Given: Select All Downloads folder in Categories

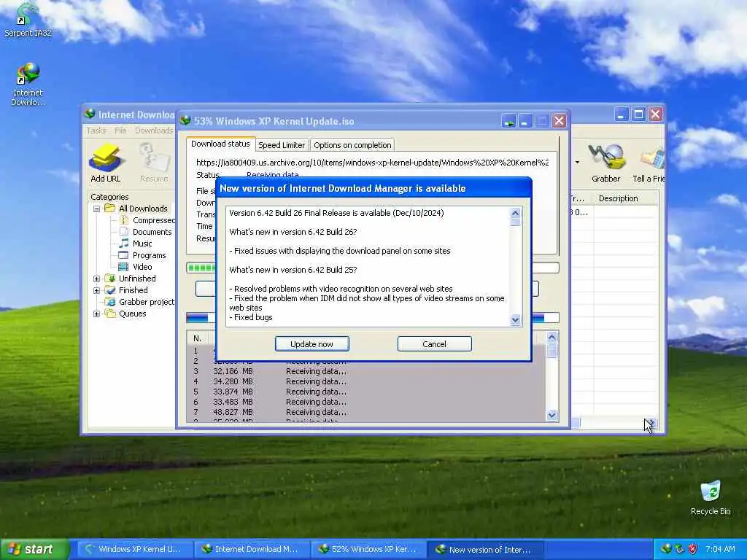Looking at the screenshot, I should (x=136, y=209).
